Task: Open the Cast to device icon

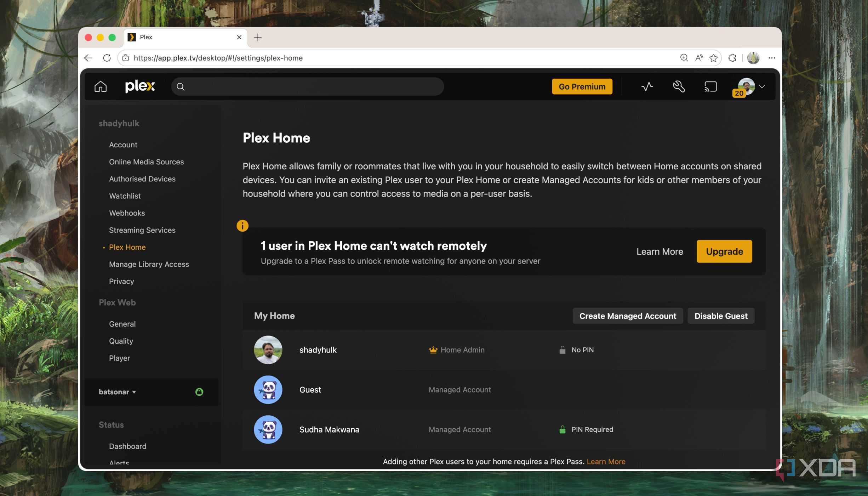Action: (710, 86)
